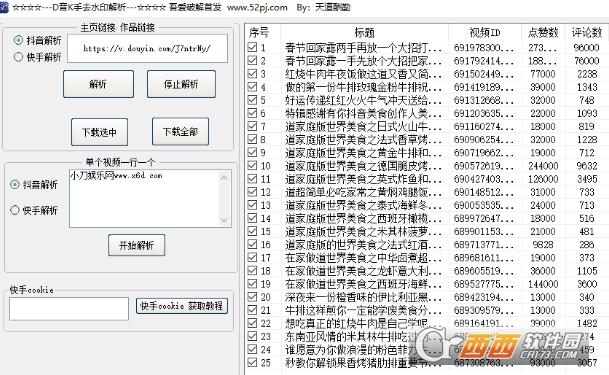The height and width of the screenshot is (375, 609).
Task: Uncheck the checkbox for row 22
Action: tap(252, 323)
